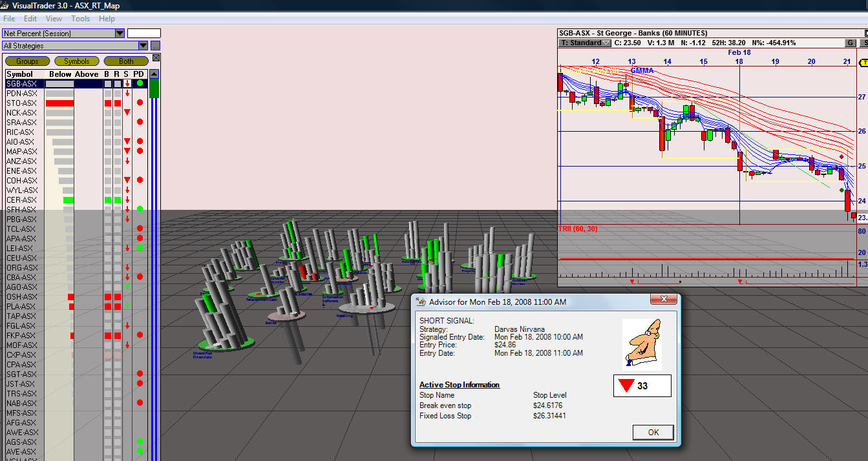The image size is (868, 461).
Task: Click the symbol list scroll-up arrow
Action: pyautogui.click(x=154, y=74)
